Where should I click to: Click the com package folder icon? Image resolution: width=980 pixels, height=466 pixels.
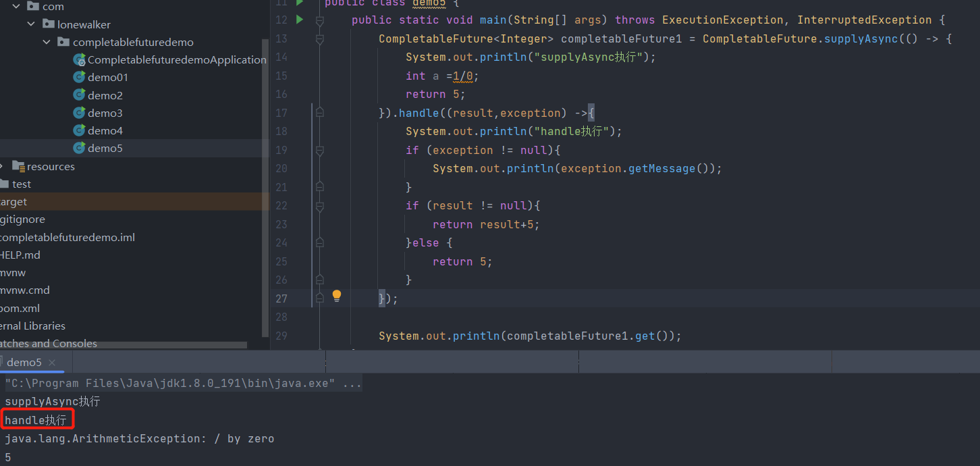click(x=32, y=6)
